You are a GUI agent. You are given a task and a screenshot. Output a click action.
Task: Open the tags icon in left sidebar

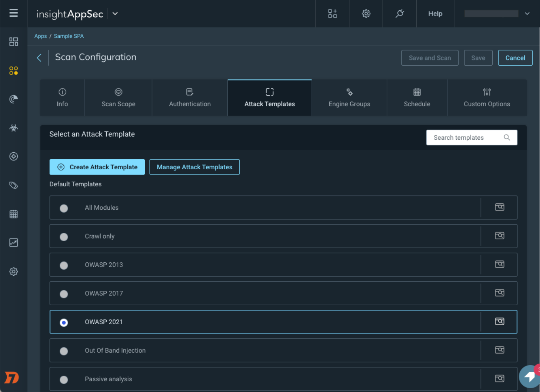tap(14, 185)
